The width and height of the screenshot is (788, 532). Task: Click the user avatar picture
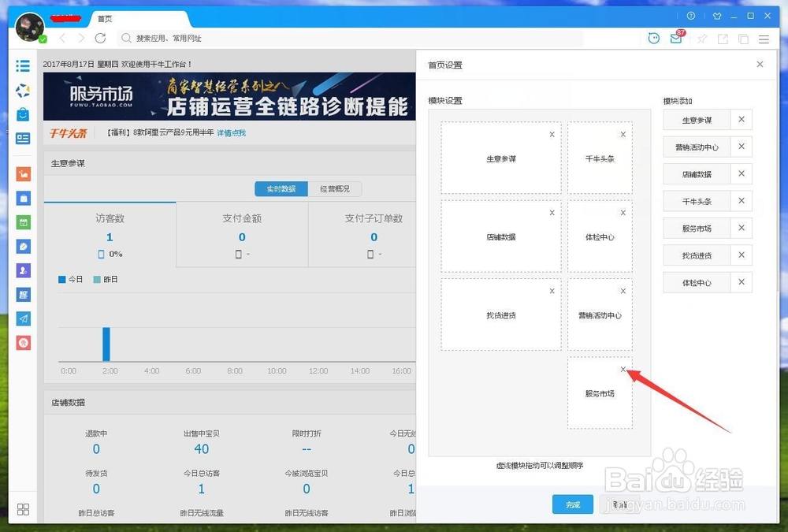point(30,27)
